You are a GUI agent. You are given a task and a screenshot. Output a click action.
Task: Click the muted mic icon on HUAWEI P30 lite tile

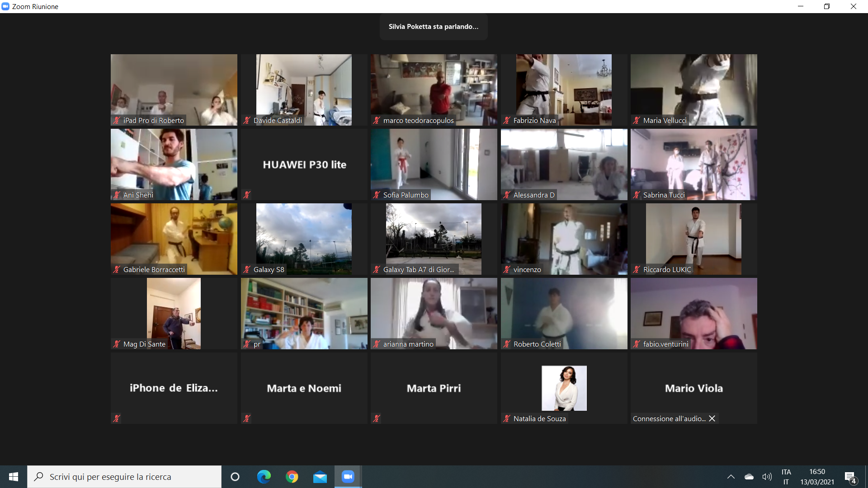point(247,195)
